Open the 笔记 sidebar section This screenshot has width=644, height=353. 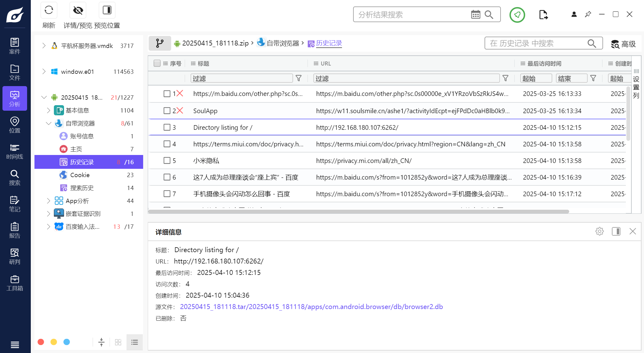(x=15, y=204)
